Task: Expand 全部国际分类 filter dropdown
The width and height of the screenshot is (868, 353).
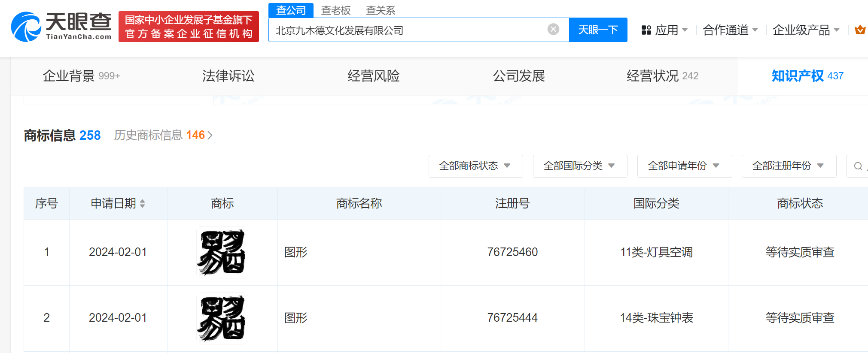Action: [580, 166]
